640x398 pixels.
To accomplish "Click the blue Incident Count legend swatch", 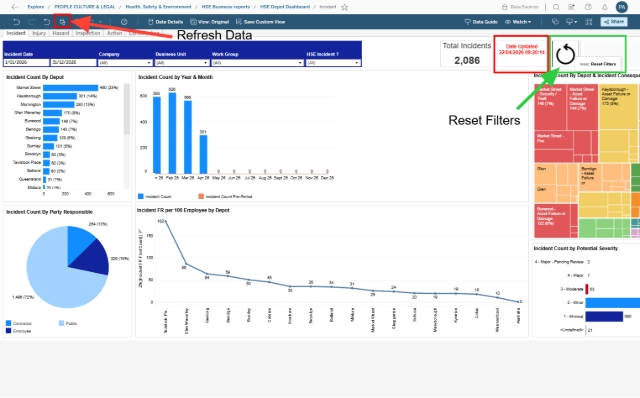I will (x=141, y=196).
